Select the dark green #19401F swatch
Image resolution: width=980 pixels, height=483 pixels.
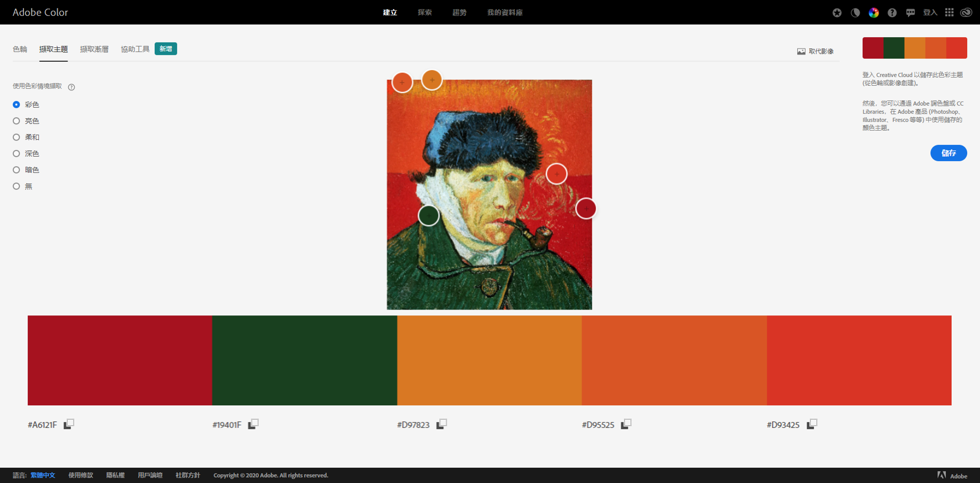305,360
